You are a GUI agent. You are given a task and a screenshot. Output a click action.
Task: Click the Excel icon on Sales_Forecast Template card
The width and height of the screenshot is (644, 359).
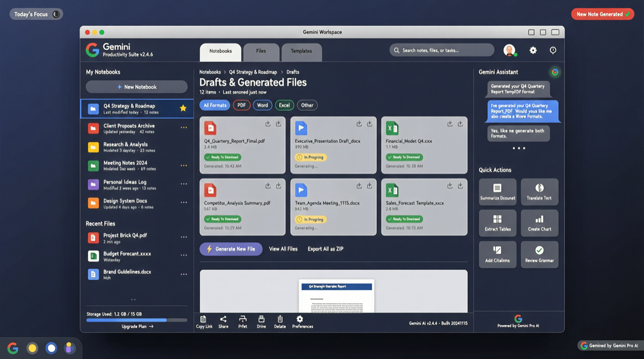(392, 190)
